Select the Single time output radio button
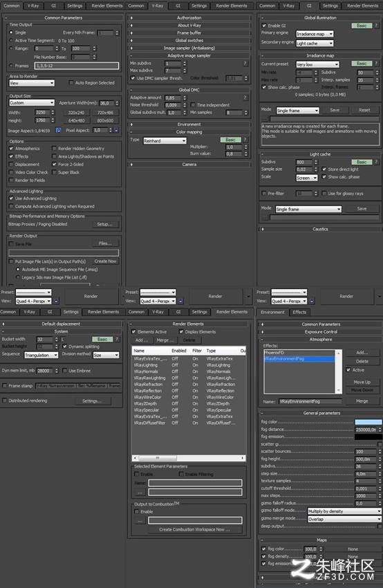Screen dimensions: 383x588 (x=11, y=33)
